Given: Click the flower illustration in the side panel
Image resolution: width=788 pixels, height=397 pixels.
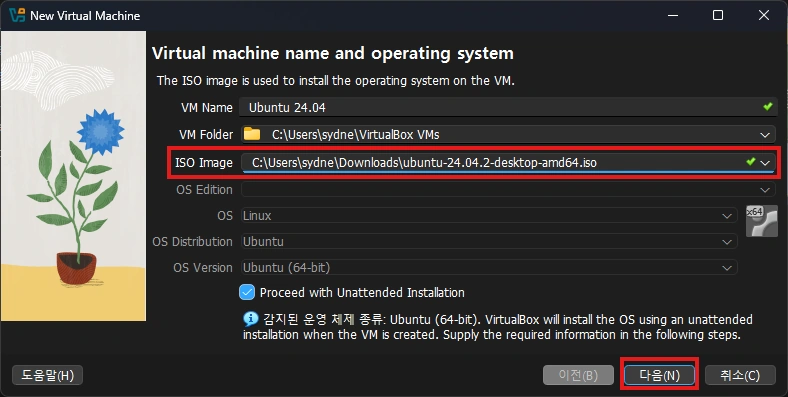Looking at the screenshot, I should point(73,176).
